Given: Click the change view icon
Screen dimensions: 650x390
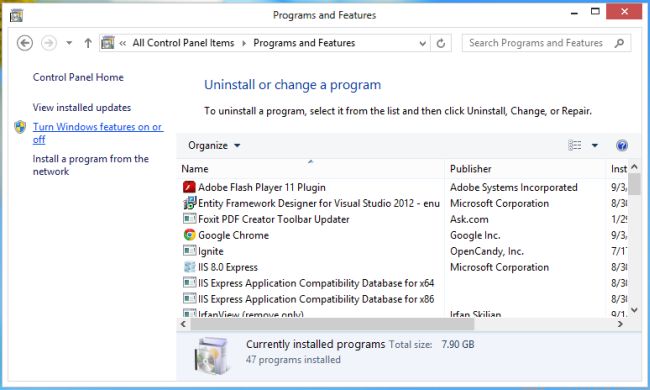Looking at the screenshot, I should click(575, 145).
